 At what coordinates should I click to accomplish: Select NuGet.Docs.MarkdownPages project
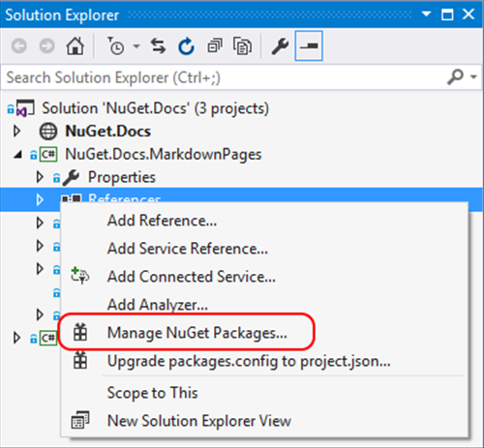[x=164, y=154]
